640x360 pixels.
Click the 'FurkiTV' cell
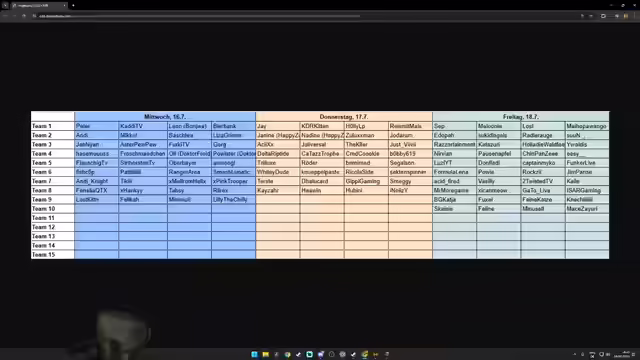point(189,144)
